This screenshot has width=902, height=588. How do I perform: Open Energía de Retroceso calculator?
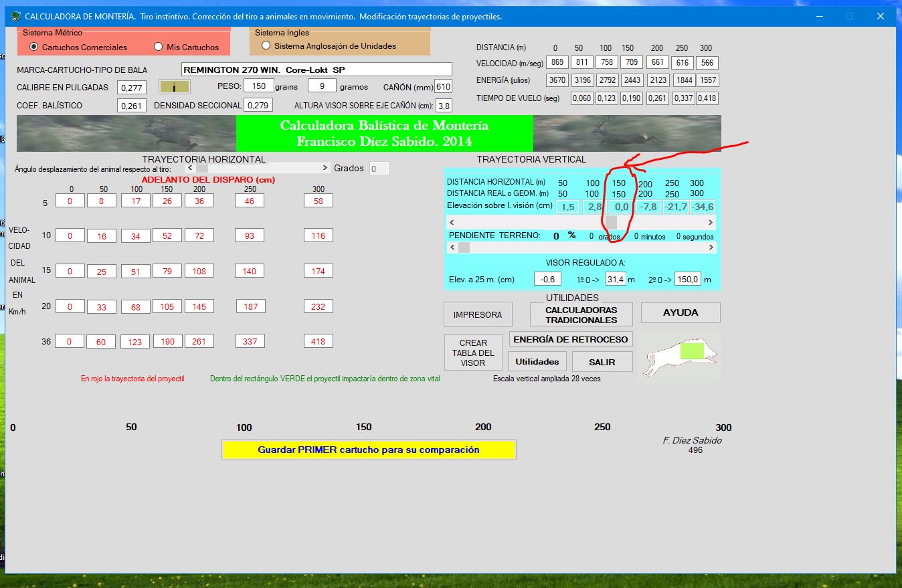pyautogui.click(x=571, y=339)
